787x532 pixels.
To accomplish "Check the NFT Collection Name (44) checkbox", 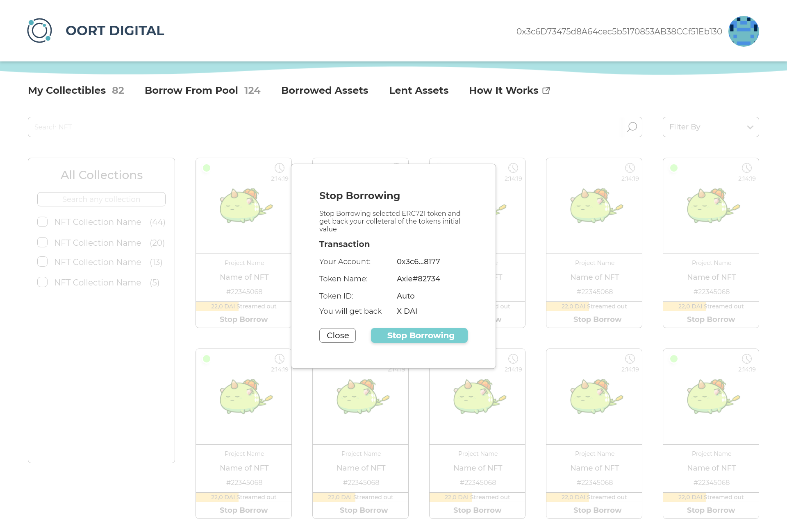I will (43, 222).
